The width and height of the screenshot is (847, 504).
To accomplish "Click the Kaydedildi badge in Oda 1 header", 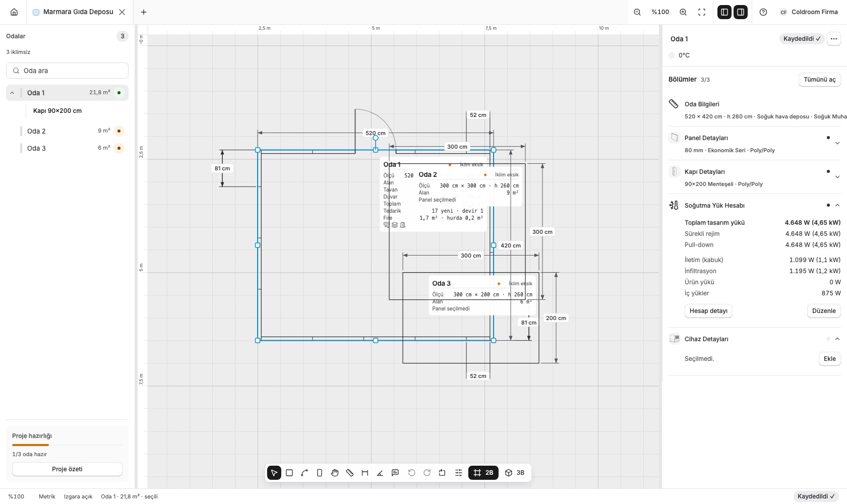I will click(x=802, y=39).
